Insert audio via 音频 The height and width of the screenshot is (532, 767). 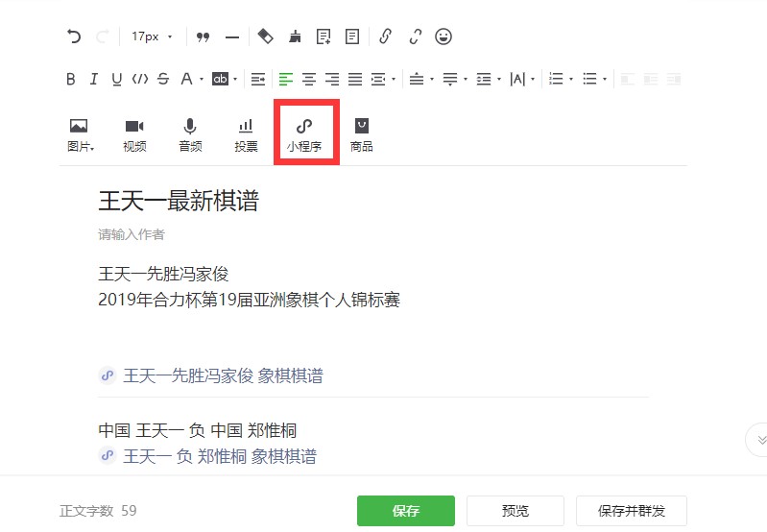tap(190, 135)
